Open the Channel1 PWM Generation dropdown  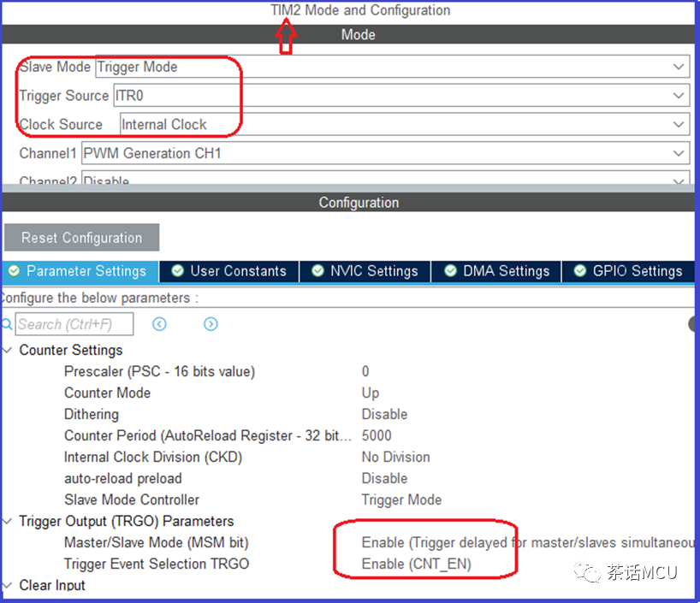[386, 153]
